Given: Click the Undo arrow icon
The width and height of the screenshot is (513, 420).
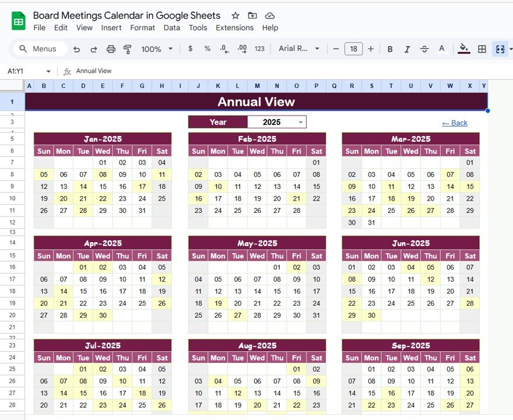Looking at the screenshot, I should pos(76,49).
